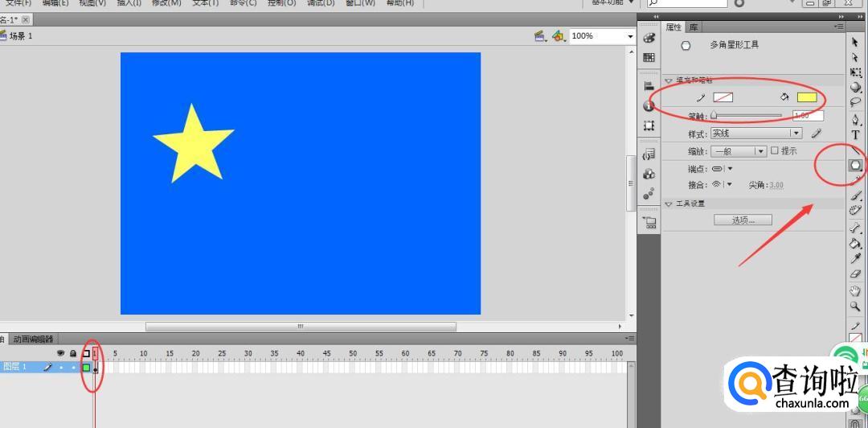Click the 笔触 stroke width slider

(747, 116)
